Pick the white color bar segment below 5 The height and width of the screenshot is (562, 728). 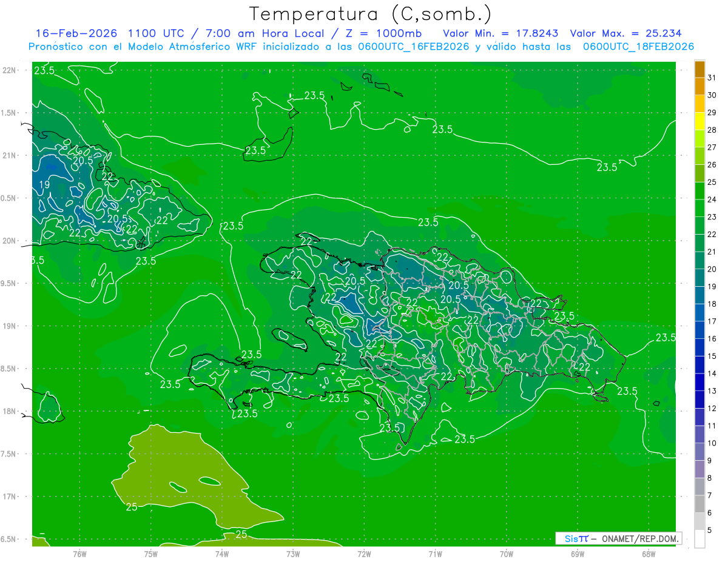[699, 538]
